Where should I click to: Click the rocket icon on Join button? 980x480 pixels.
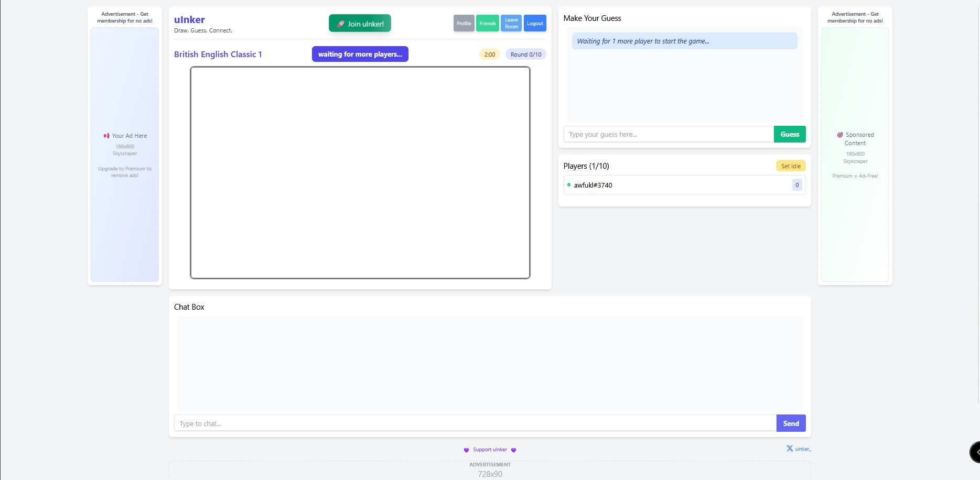(x=341, y=24)
